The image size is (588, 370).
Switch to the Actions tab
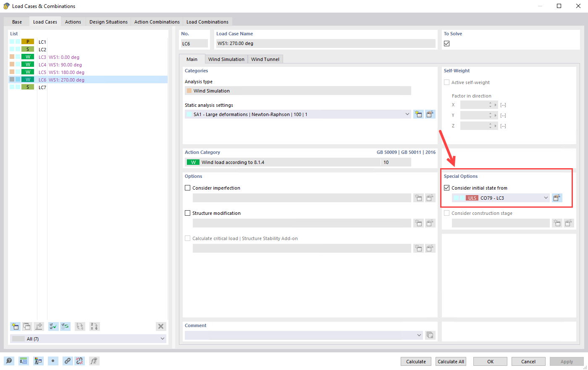click(73, 22)
